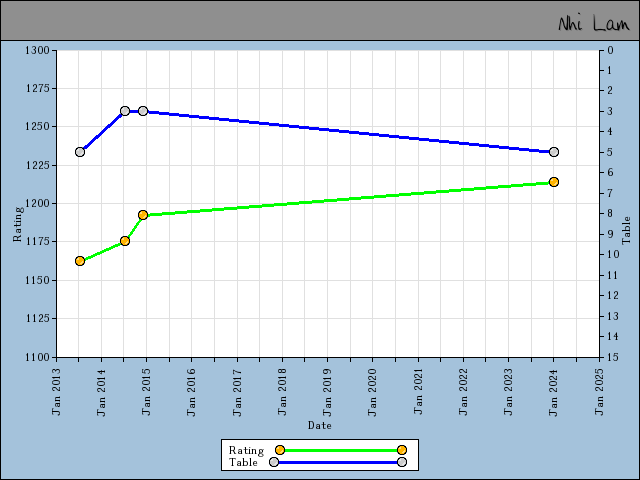This screenshot has width=640, height=480.
Task: Click the 1250 rating axis label
Action: coord(37,127)
